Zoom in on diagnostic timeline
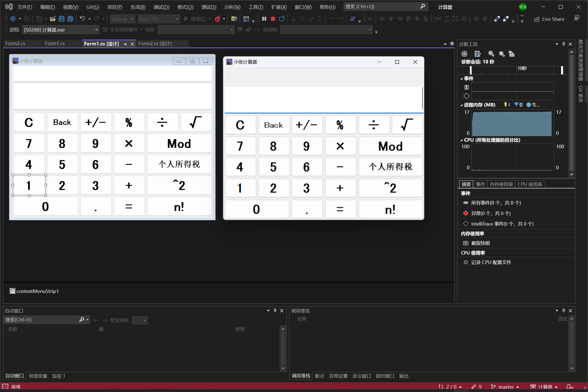This screenshot has height=392, width=588. (491, 54)
